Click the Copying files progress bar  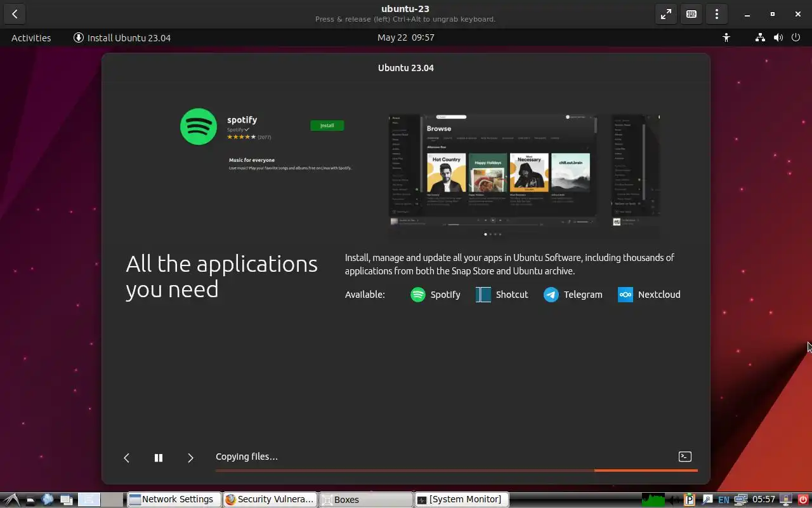tap(457, 471)
